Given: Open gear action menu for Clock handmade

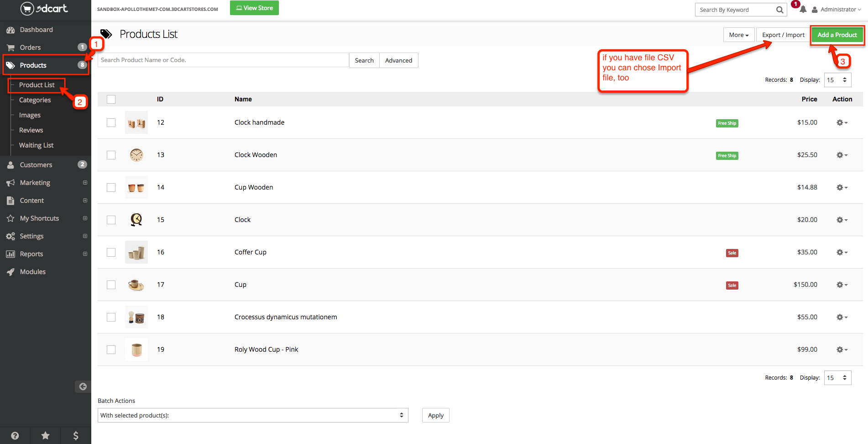Looking at the screenshot, I should point(842,122).
